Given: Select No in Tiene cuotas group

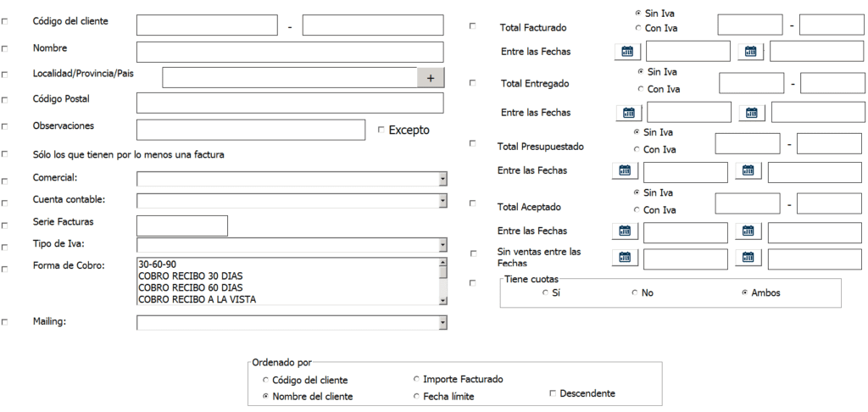Looking at the screenshot, I should coord(635,292).
